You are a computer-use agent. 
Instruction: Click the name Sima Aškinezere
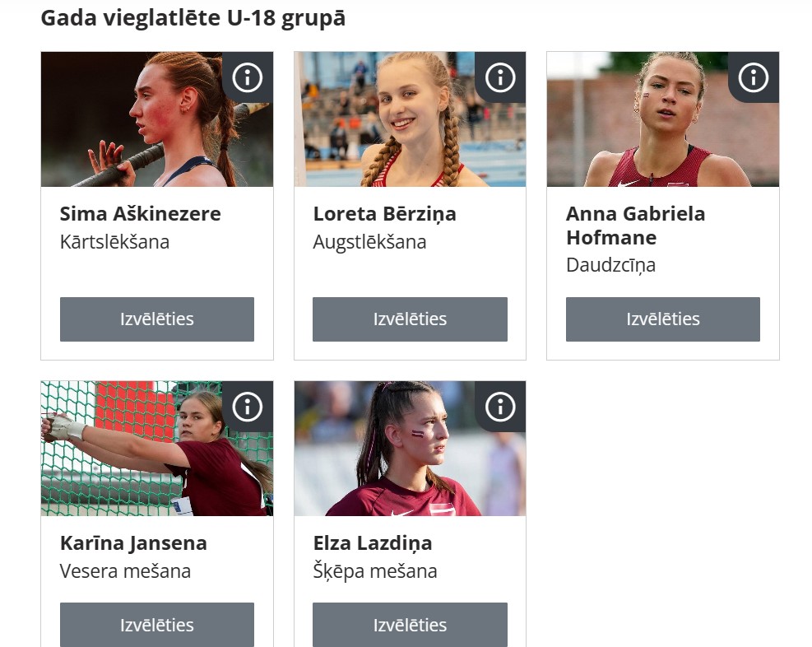[x=141, y=213]
